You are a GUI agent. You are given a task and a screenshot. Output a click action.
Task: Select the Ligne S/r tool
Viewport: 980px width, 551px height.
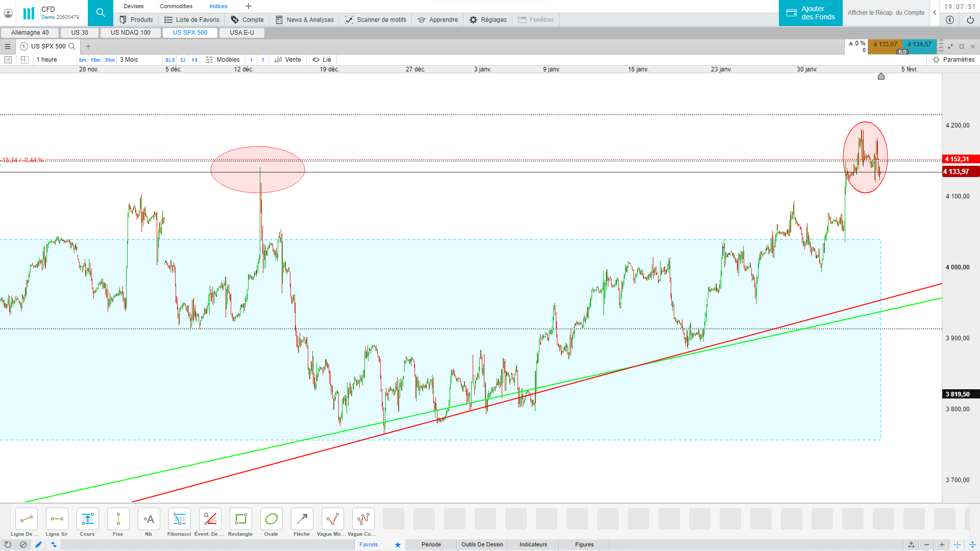(x=57, y=519)
